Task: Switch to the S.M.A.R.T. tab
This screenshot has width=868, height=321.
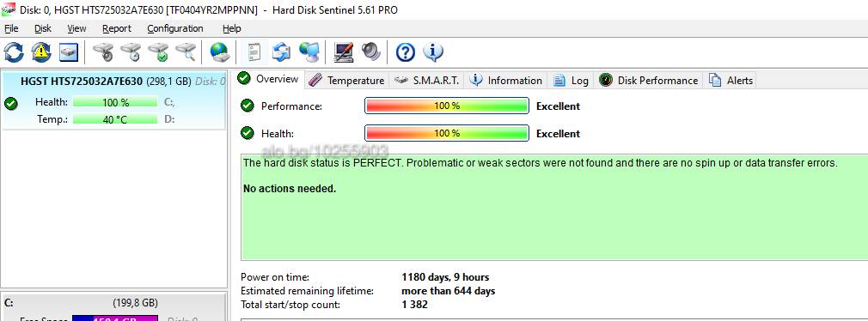Action: coord(427,80)
